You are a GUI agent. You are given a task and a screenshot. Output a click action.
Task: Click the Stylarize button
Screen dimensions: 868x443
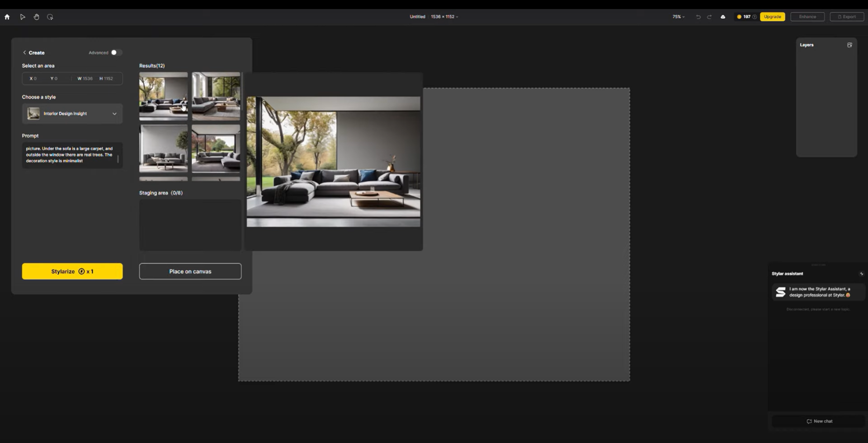72,271
